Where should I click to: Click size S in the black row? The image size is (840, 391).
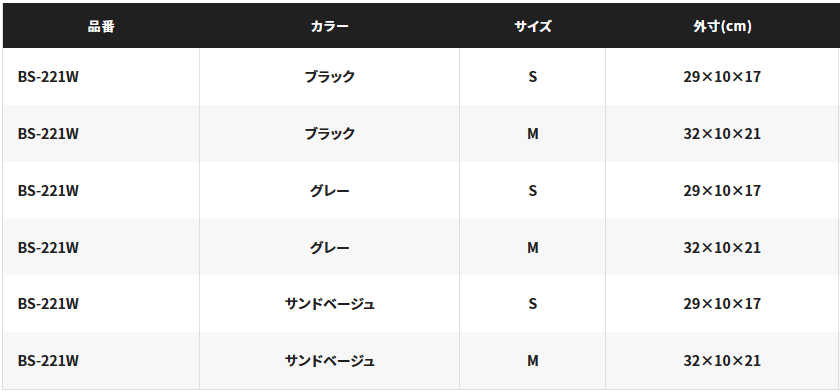(532, 77)
